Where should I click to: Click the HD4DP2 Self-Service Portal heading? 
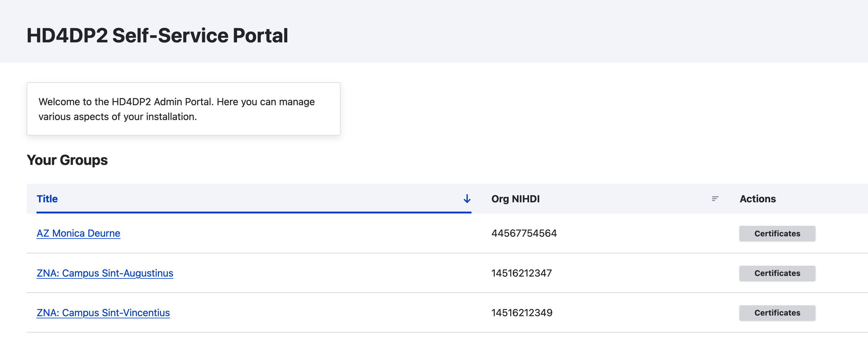[157, 35]
